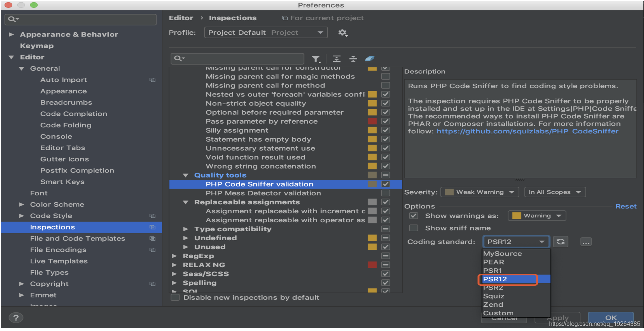Click the ellipsis button beside coding standard
This screenshot has width=644, height=331.
[x=586, y=242]
